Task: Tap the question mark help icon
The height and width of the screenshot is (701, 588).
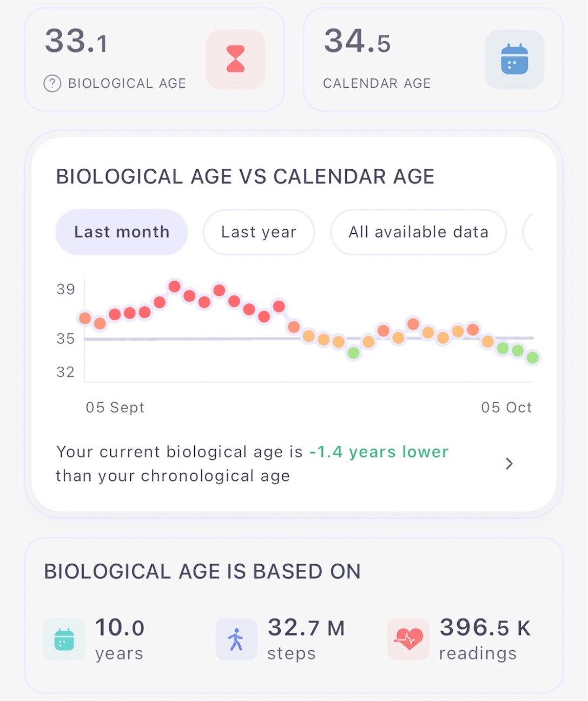Action: [x=52, y=83]
